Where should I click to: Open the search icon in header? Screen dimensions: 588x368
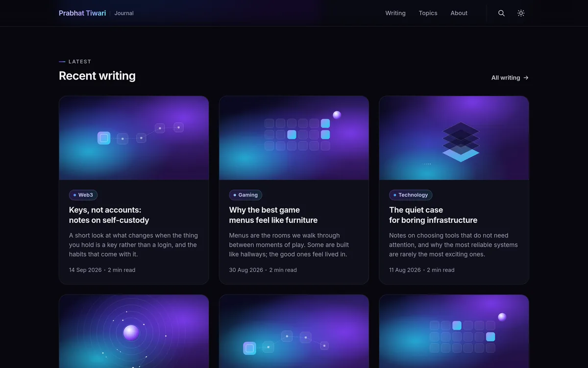tap(501, 13)
